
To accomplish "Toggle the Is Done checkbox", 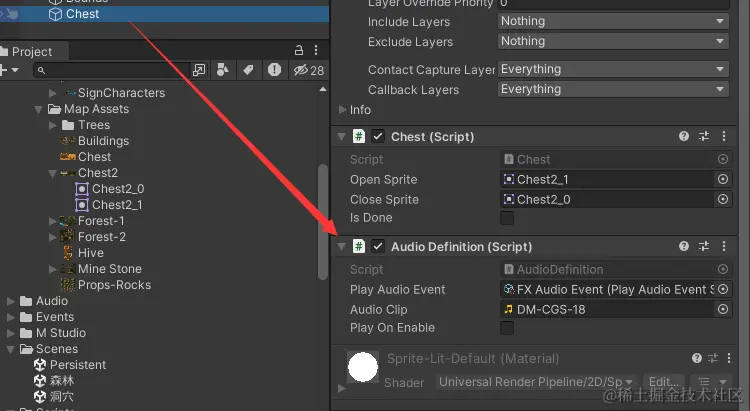I will [507, 218].
